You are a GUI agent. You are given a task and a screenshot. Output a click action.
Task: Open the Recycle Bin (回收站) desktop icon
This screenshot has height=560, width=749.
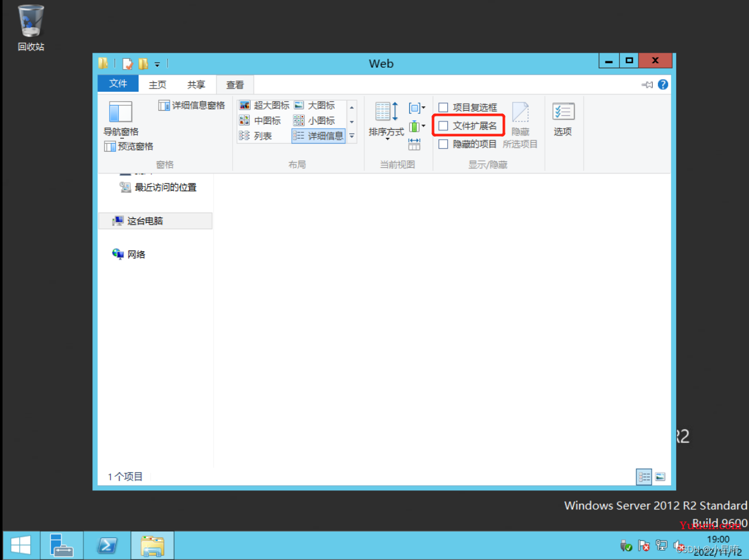pos(31,28)
